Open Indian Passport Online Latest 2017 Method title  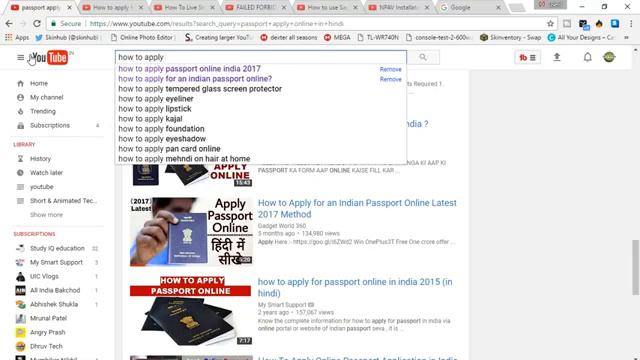tap(357, 209)
